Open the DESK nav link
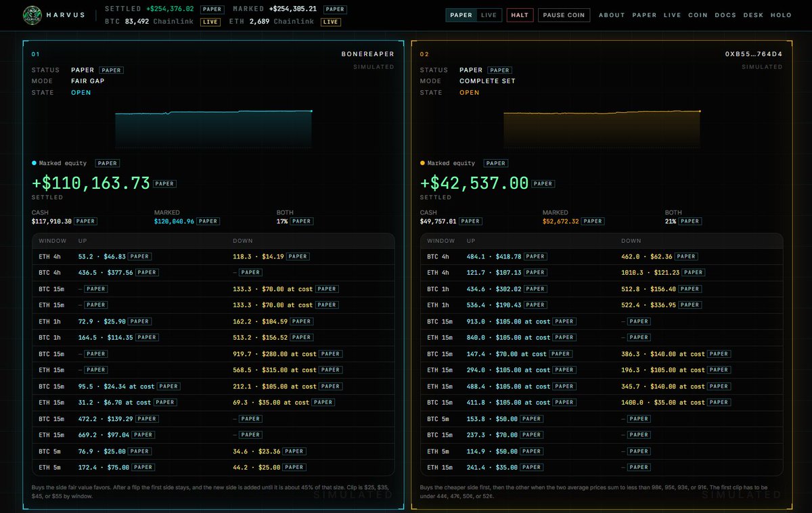This screenshot has height=513, width=812. pos(753,15)
